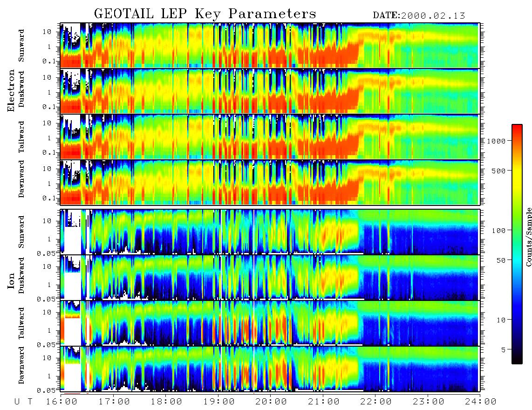
Task: Click the 1000 colorbar tick label
Action: [x=497, y=141]
